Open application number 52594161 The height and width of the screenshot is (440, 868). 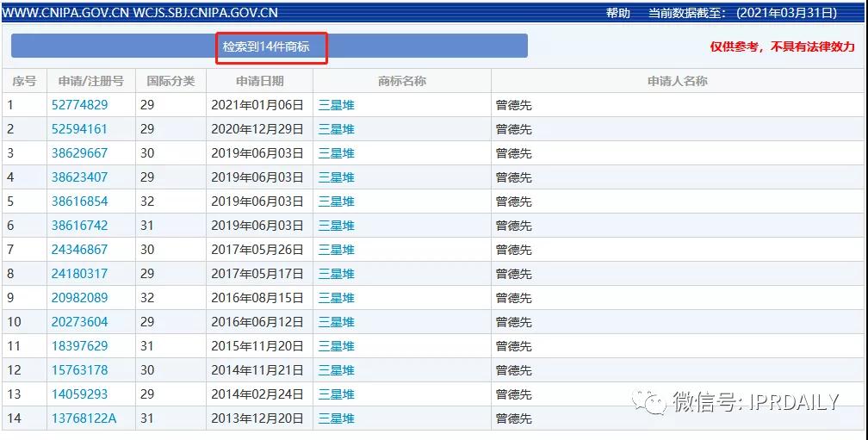79,129
